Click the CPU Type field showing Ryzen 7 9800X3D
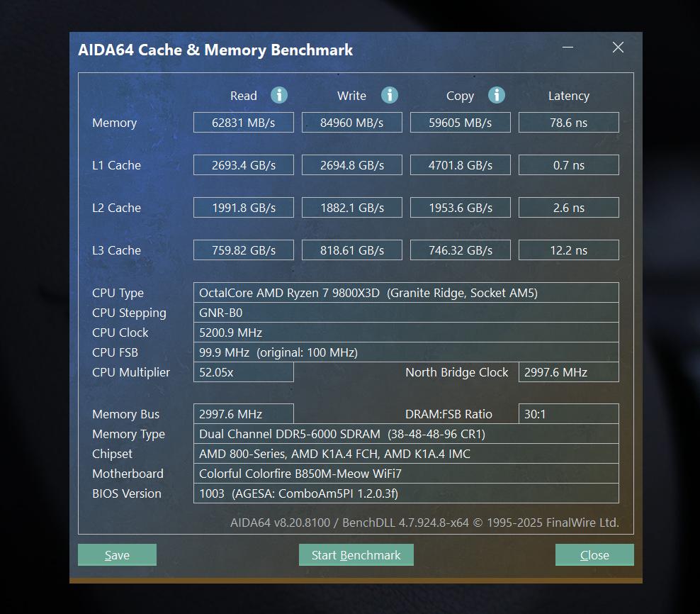This screenshot has width=700, height=614. click(x=406, y=292)
